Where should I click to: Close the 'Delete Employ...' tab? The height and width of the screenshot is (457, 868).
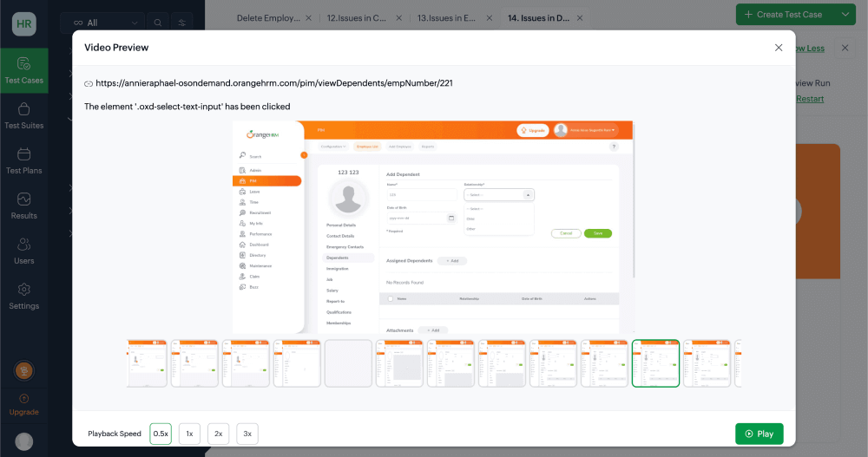308,18
